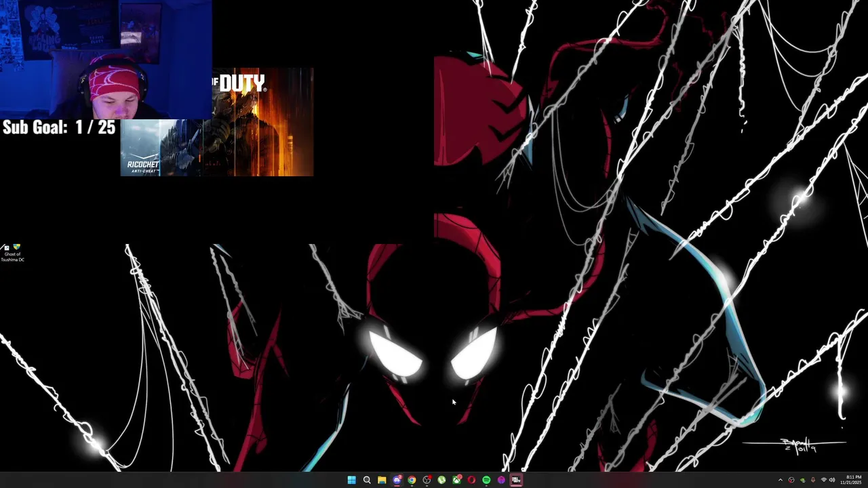Open the volume speaker tray icon
The height and width of the screenshot is (488, 868).
point(832,480)
